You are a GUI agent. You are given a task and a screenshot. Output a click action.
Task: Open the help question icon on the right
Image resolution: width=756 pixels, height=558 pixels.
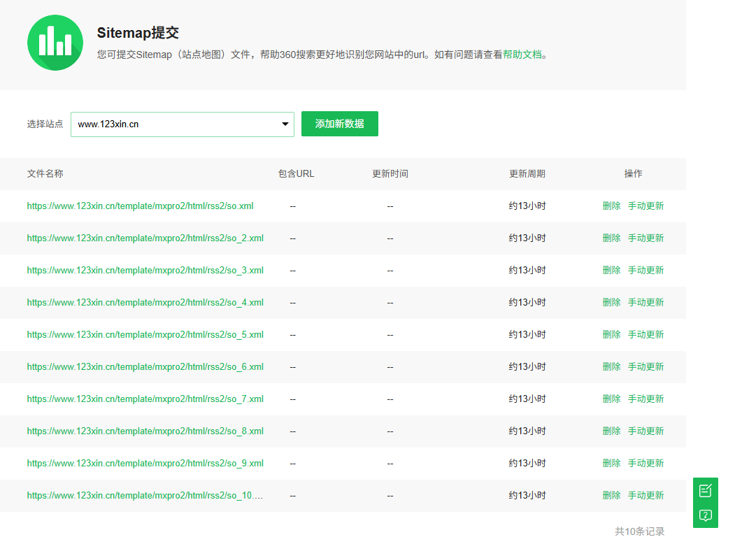(706, 515)
